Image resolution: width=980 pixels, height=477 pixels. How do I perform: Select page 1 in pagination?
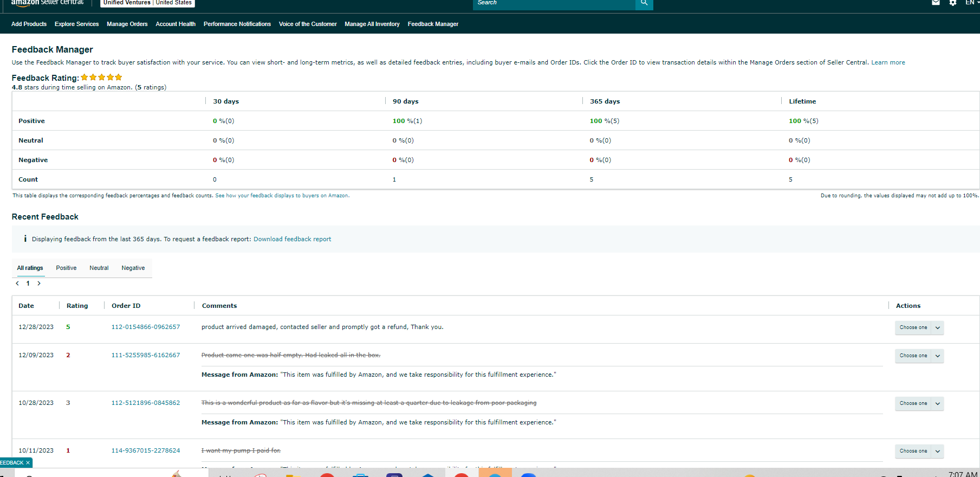(x=28, y=283)
